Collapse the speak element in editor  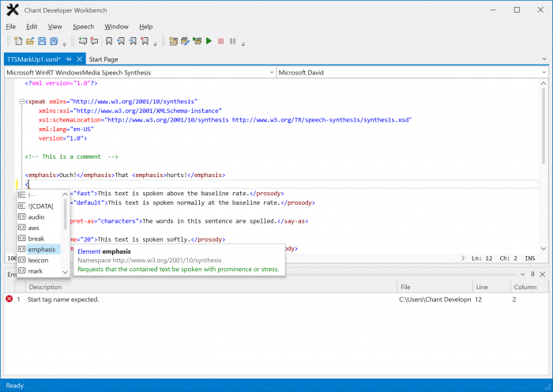[x=21, y=102]
